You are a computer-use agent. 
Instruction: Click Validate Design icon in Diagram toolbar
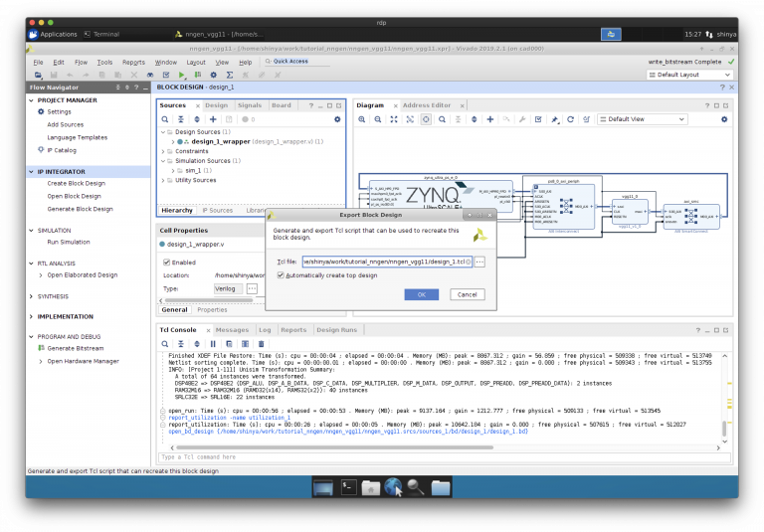click(x=537, y=119)
